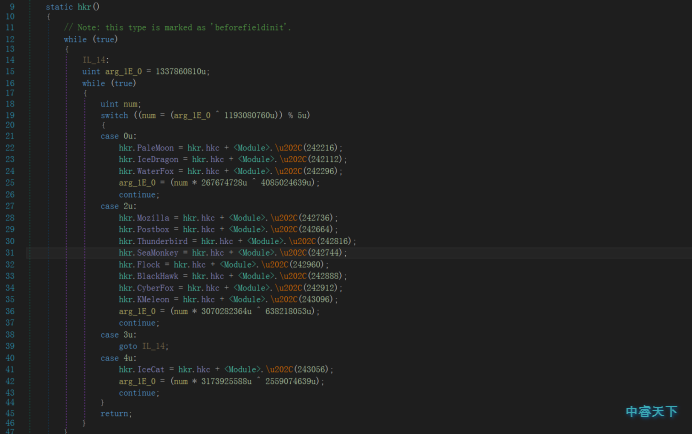Click the hkr.KMeleon assignment line
The width and height of the screenshot is (692, 434).
(228, 299)
